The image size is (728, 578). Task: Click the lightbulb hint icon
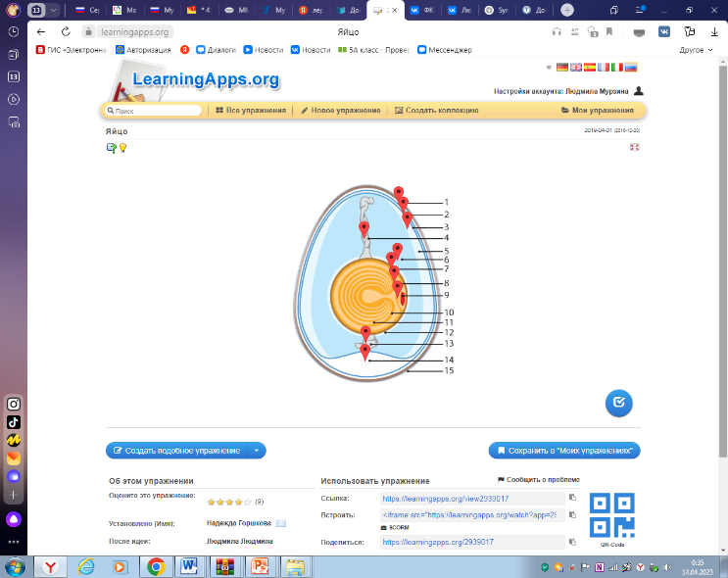[123, 148]
